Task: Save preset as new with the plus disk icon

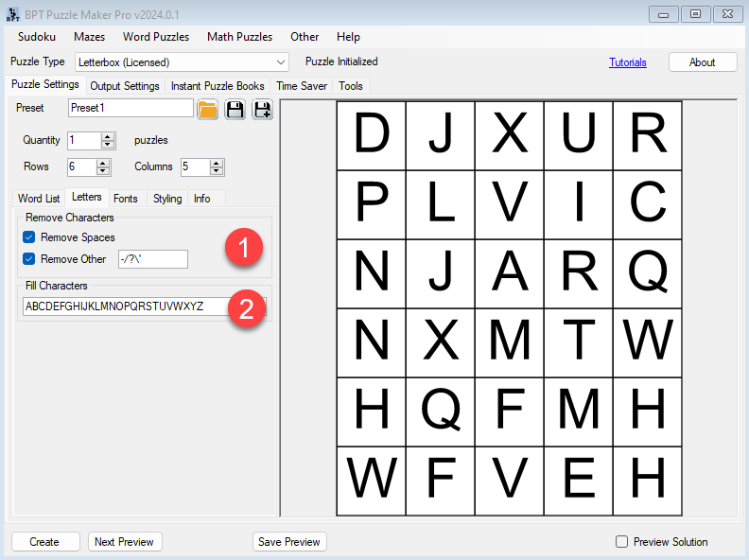Action: (262, 109)
